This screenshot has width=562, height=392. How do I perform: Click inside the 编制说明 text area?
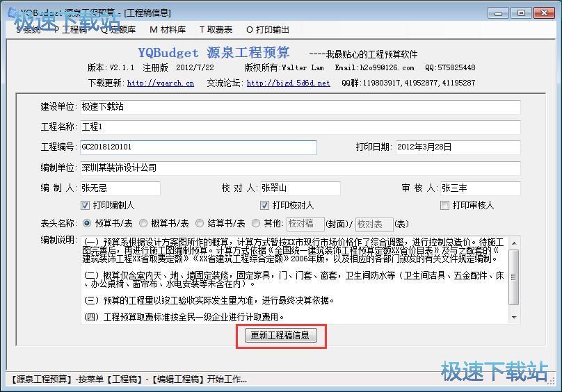[295, 280]
